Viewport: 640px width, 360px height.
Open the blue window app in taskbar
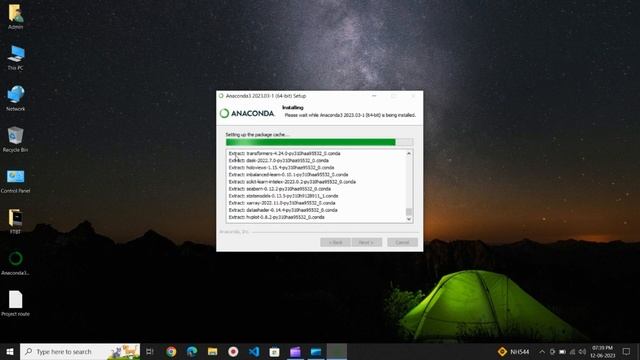click(316, 351)
